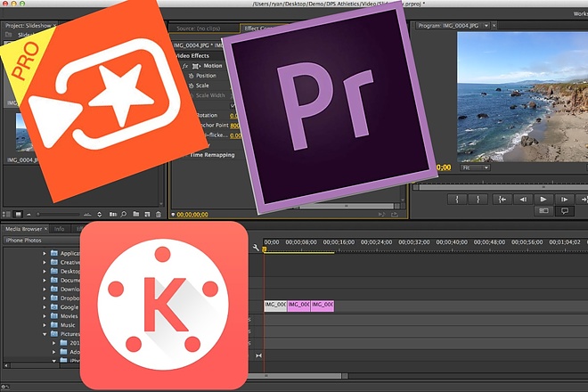
Task: Click Automate to Sequence icon in Project panel
Action: [113, 214]
